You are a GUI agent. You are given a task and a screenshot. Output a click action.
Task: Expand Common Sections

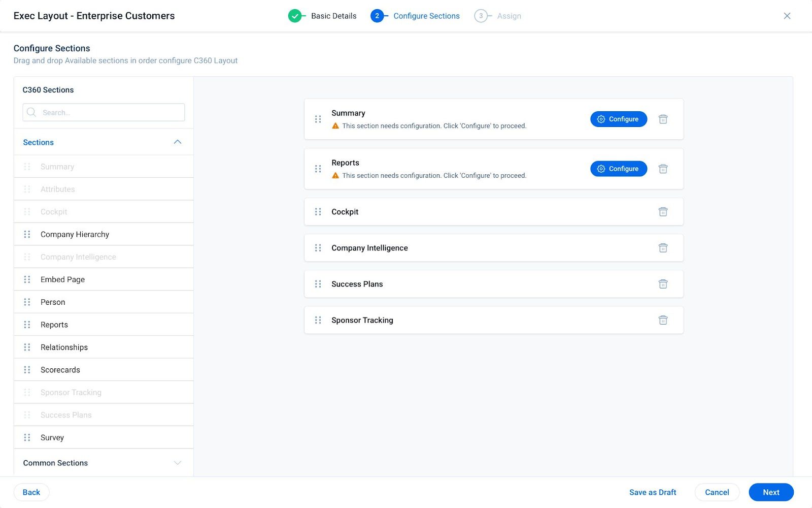[x=177, y=463]
